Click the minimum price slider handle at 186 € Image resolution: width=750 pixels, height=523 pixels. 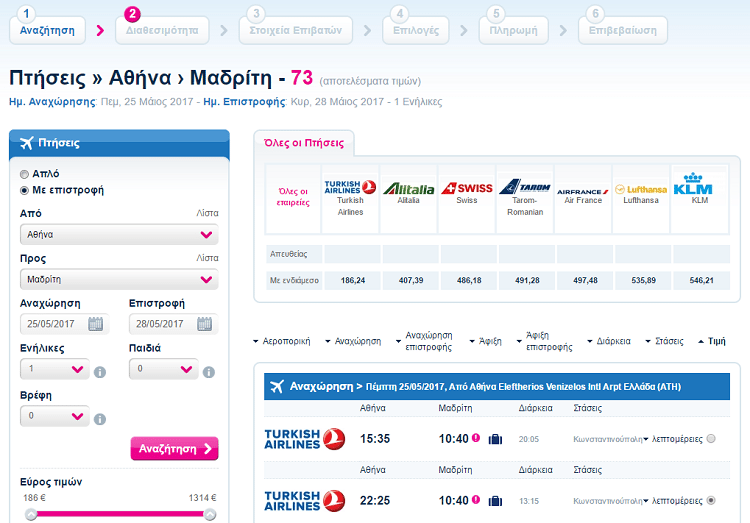pyautogui.click(x=31, y=515)
